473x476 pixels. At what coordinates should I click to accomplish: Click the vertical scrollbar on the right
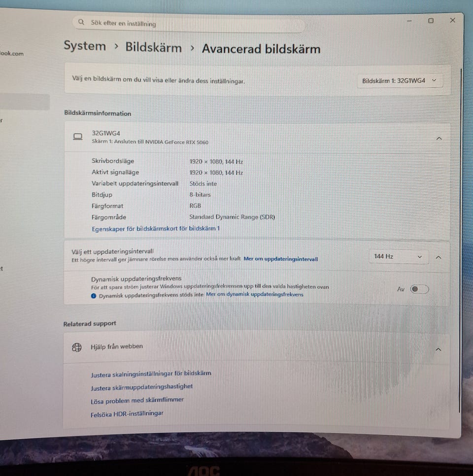point(461,240)
